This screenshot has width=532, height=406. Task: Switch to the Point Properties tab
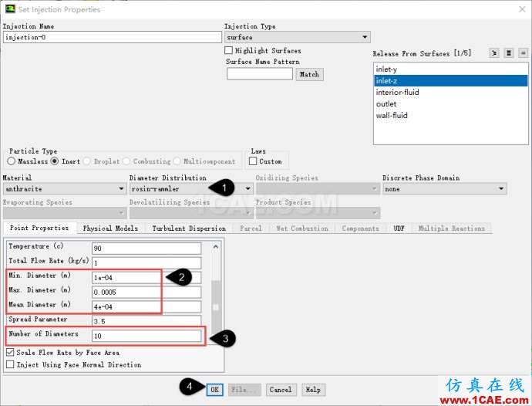[39, 228]
